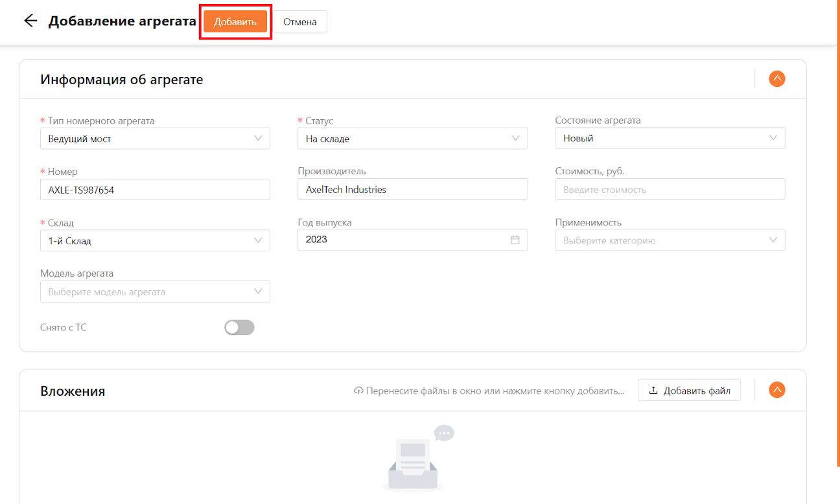This screenshot has height=504, width=840.
Task: Click the orange Добавить button
Action: tap(235, 21)
